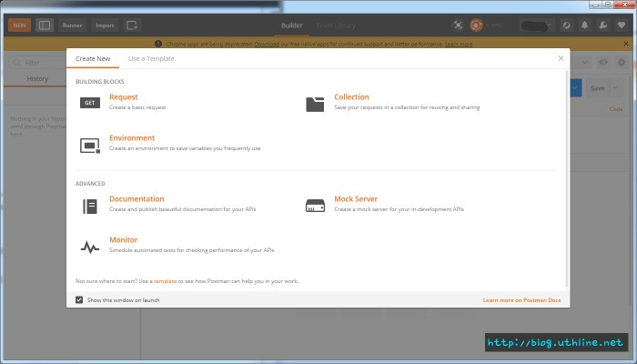Open Learn more on Postman Docs
This screenshot has height=364, width=637.
(x=521, y=299)
